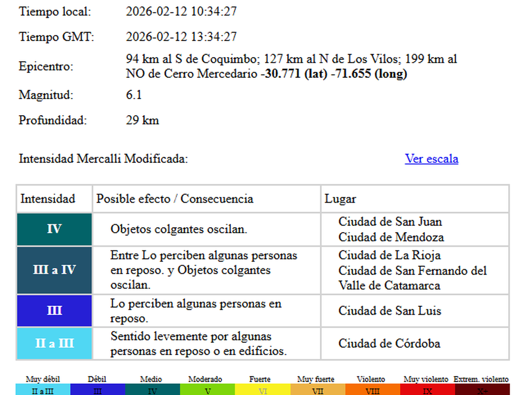Screen dimensions: 532x395
Task: Select the "Débil" blue legend swatch
Action: click(x=98, y=389)
